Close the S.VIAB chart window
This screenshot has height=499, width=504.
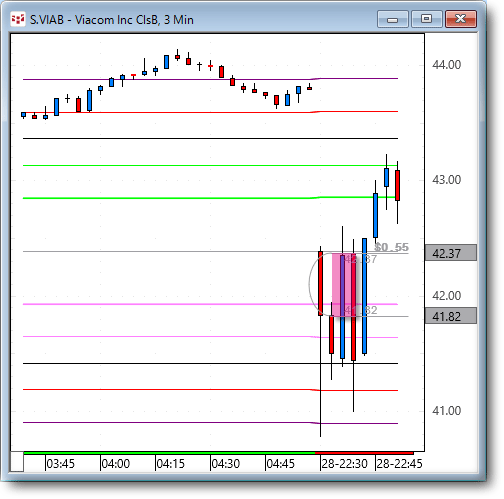tap(461, 19)
